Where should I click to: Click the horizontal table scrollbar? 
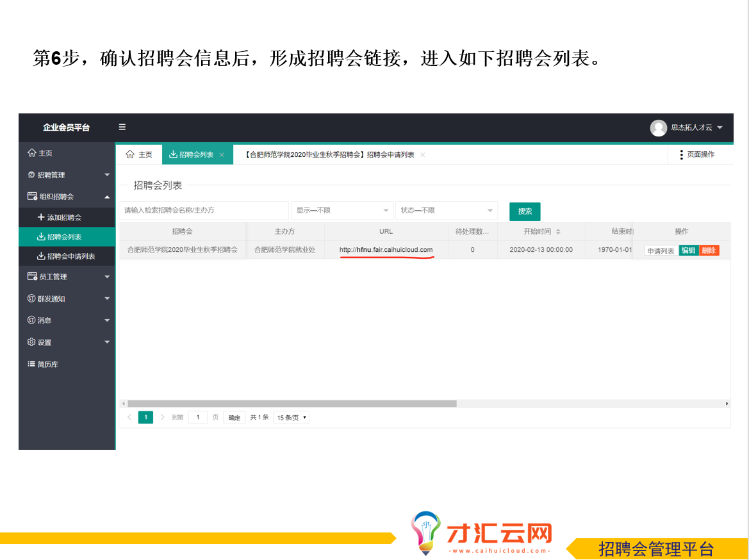coord(292,404)
